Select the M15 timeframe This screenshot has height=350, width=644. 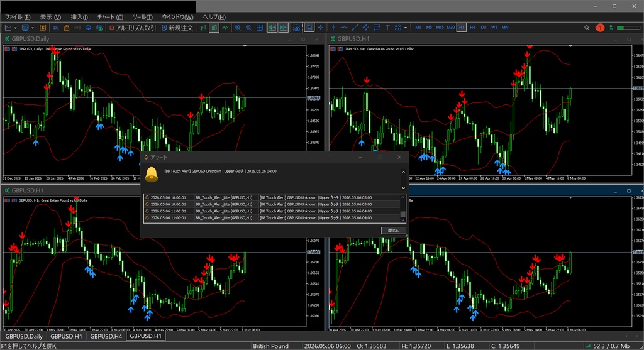440,28
